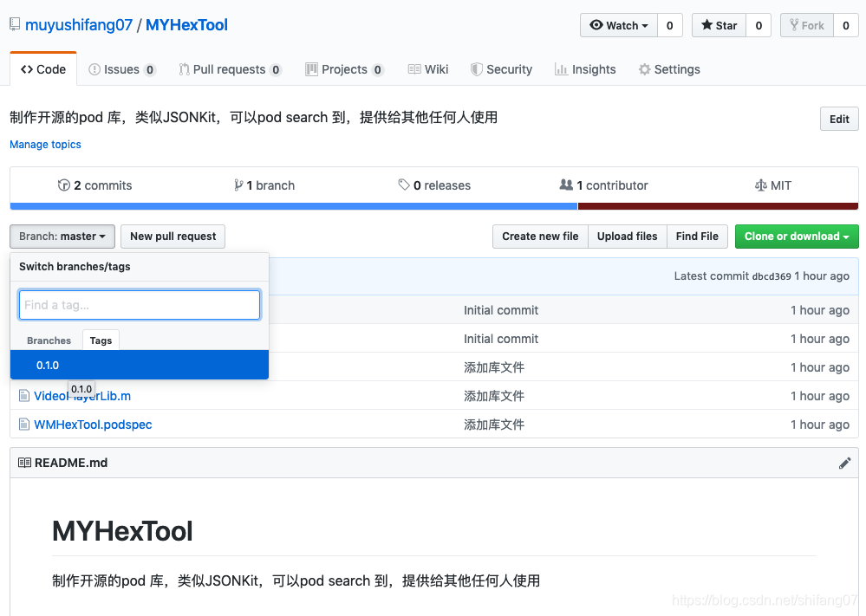Click the README.md book icon
Screen dimensions: 866x616
point(24,463)
